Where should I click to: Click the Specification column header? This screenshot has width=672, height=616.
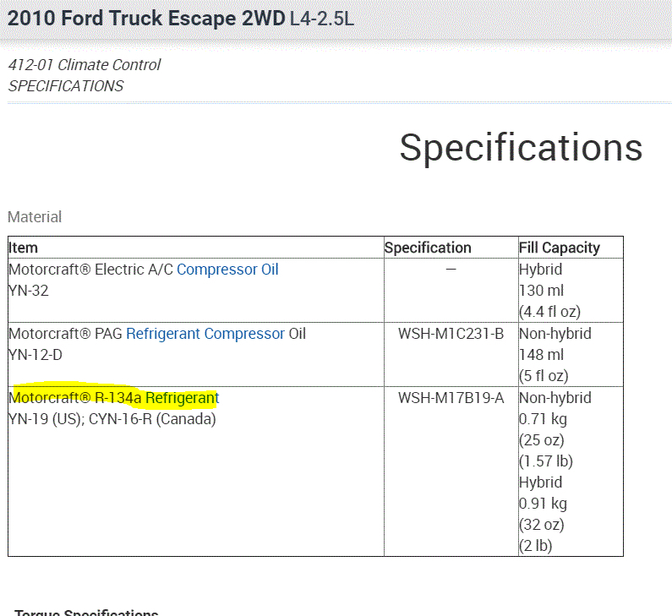[428, 248]
